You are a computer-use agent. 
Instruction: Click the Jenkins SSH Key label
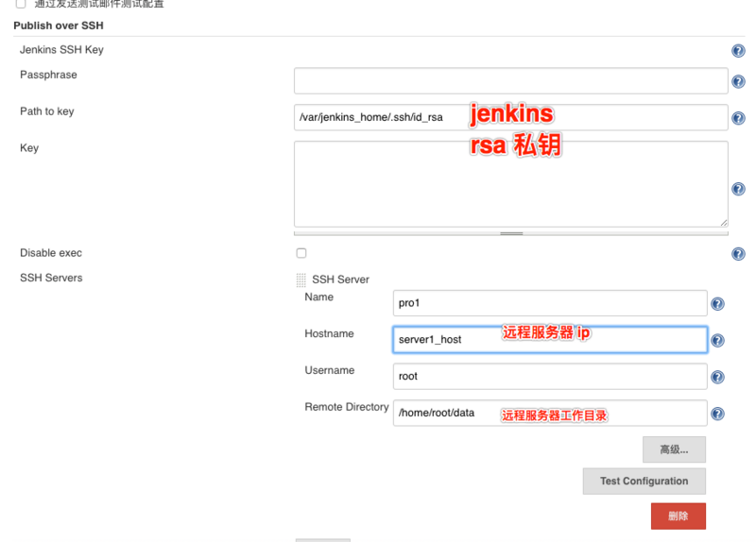tap(61, 50)
